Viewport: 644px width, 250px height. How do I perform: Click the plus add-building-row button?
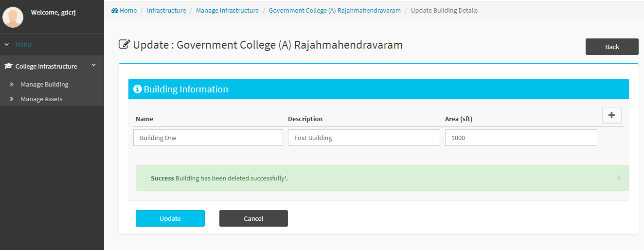point(612,115)
